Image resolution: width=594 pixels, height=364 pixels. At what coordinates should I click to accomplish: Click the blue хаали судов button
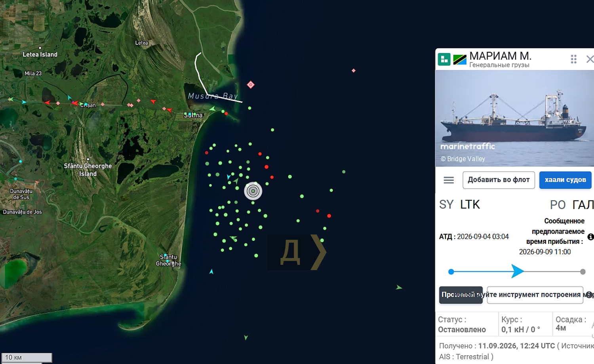click(565, 180)
